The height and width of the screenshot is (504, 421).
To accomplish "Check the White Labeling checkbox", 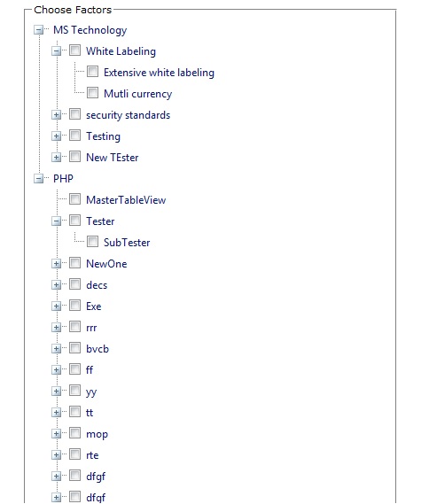I will (x=75, y=50).
